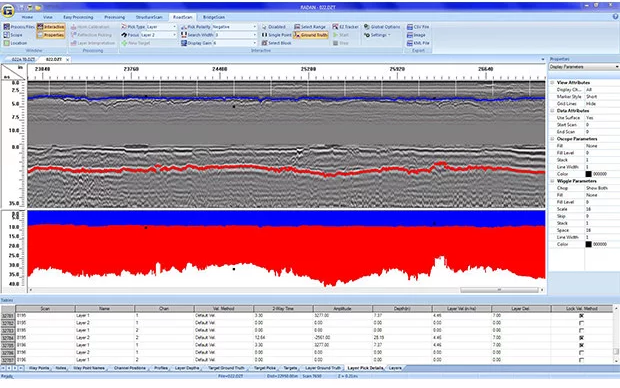The width and height of the screenshot is (620, 388).
Task: Choose the Select Block tool
Action: coord(276,43)
